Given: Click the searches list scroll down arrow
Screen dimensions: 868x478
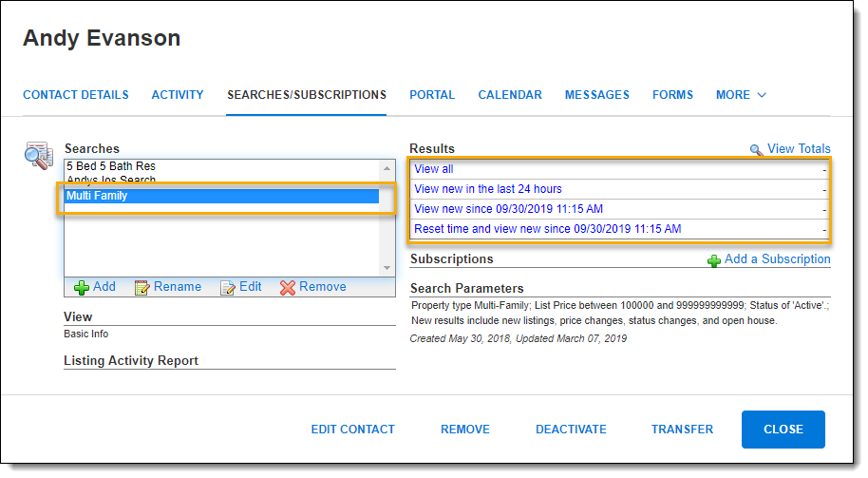Looking at the screenshot, I should [x=387, y=268].
